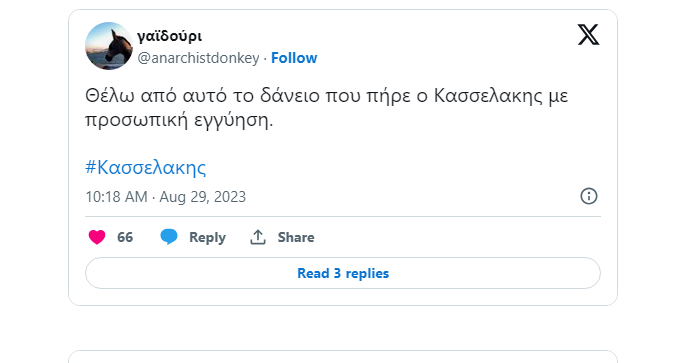This screenshot has width=689, height=363.
Task: Click the 66 likes count
Action: [x=125, y=237]
